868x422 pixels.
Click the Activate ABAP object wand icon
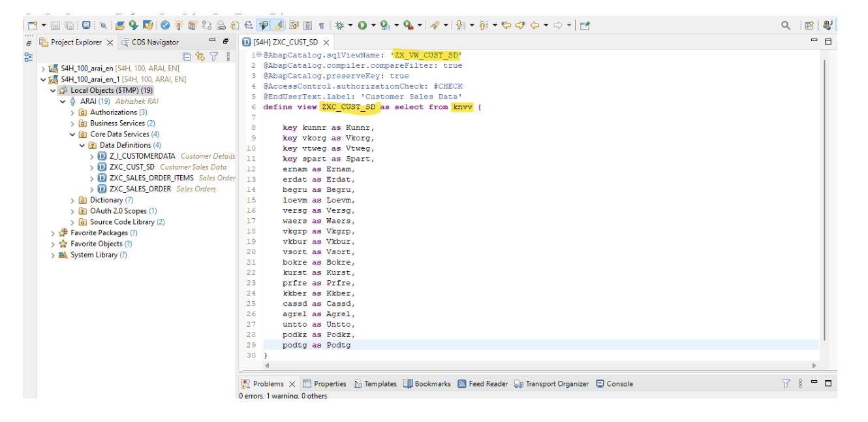(178, 25)
